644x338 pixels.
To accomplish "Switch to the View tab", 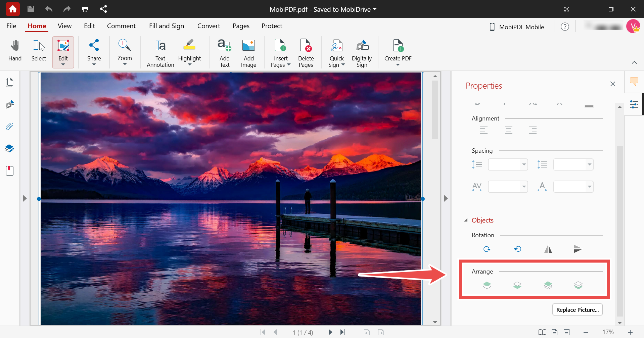I will coord(64,26).
